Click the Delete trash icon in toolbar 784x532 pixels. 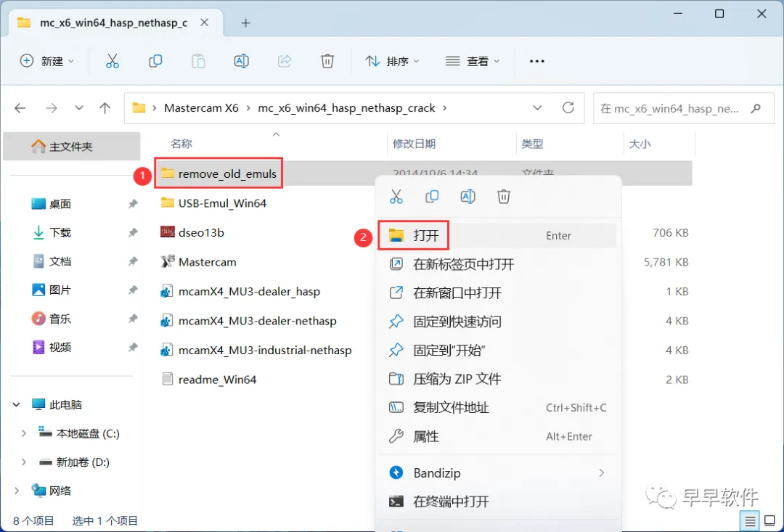pos(327,61)
